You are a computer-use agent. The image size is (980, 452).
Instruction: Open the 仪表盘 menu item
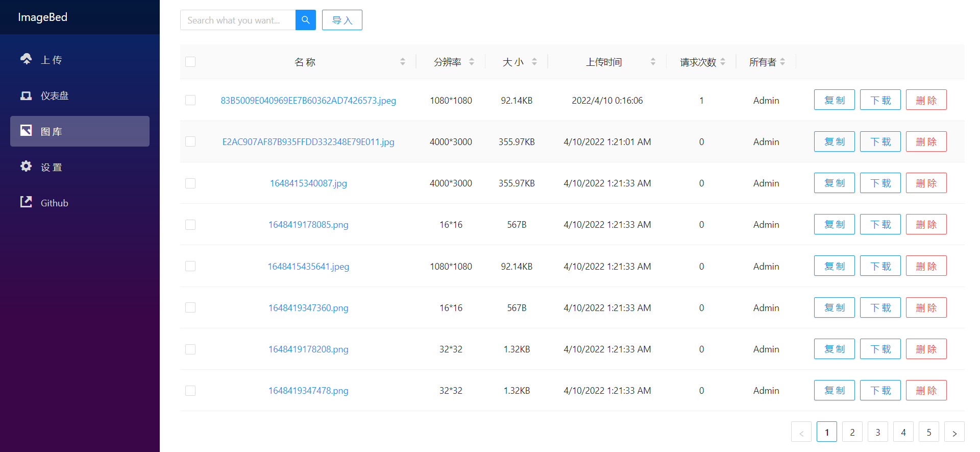80,96
